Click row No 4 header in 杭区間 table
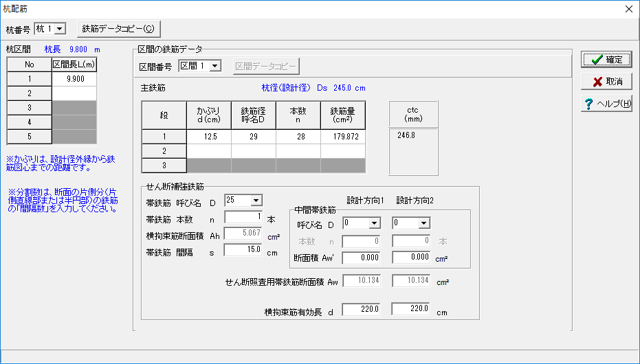The width and height of the screenshot is (640, 364). pyautogui.click(x=30, y=122)
